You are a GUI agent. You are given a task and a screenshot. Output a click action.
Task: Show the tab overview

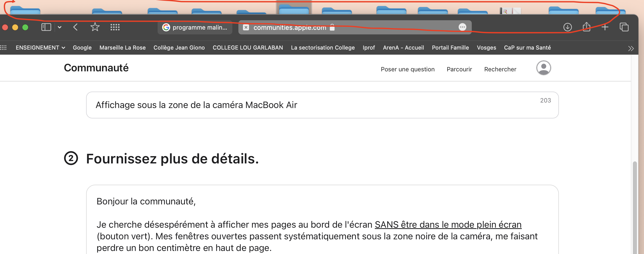(624, 27)
